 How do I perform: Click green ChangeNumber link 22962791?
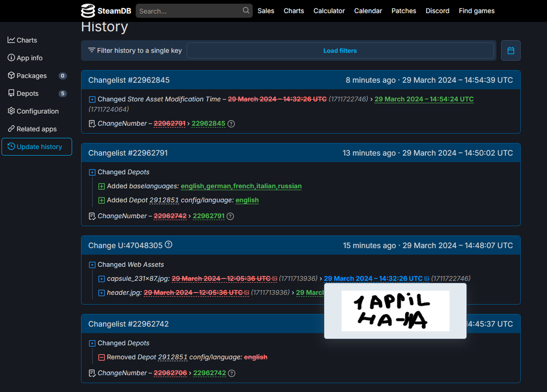pos(208,216)
